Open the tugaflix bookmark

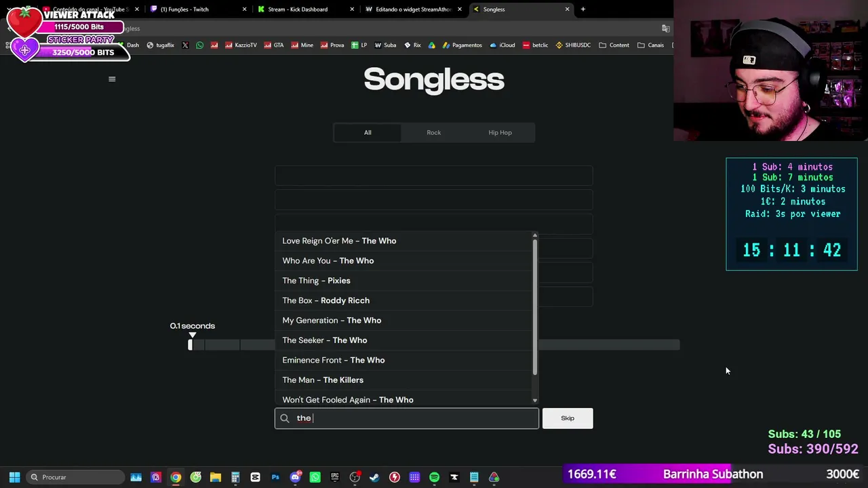click(x=161, y=45)
